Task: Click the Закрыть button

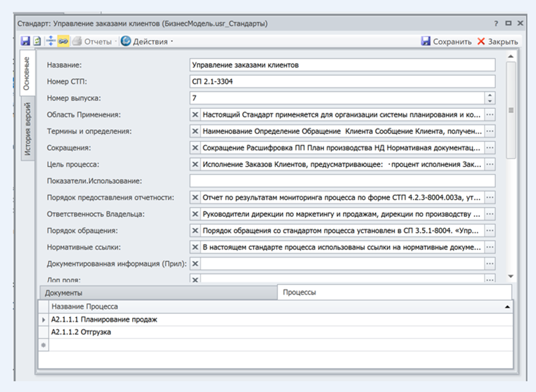Action: (x=497, y=41)
